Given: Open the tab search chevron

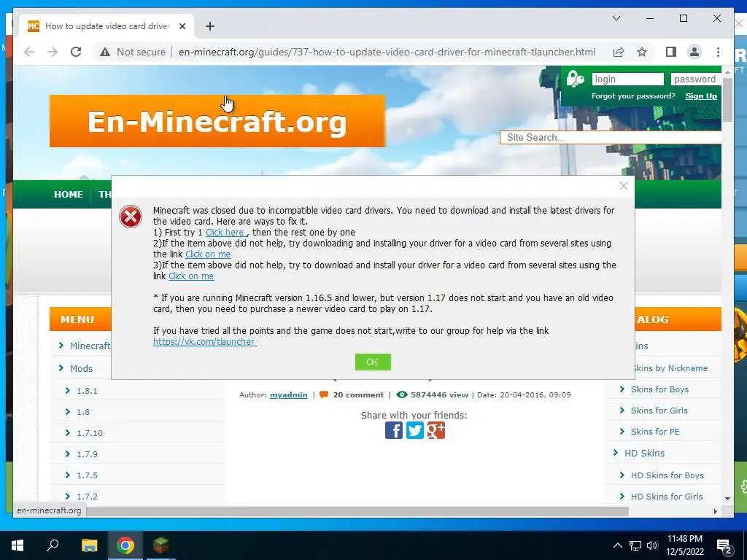Looking at the screenshot, I should pyautogui.click(x=616, y=18).
